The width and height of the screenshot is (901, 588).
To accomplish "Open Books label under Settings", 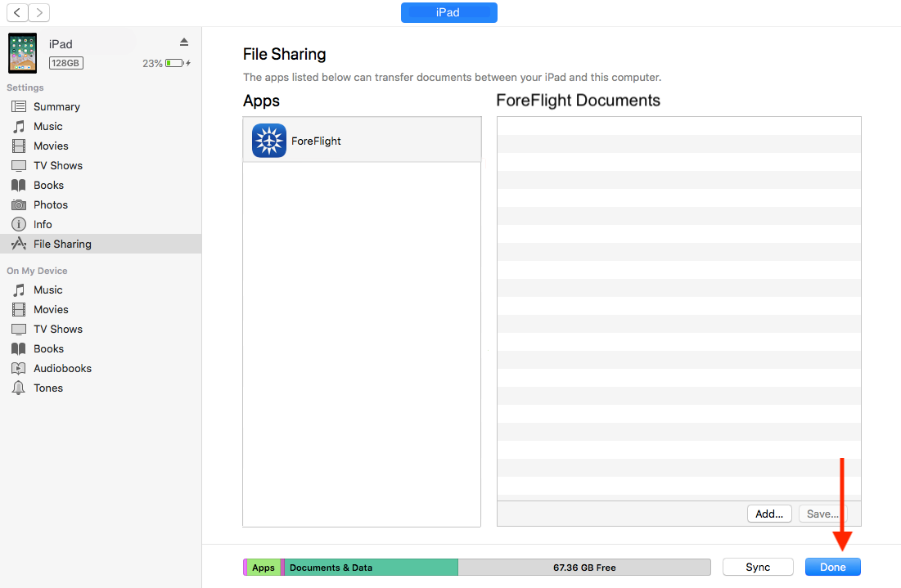I will tap(48, 185).
